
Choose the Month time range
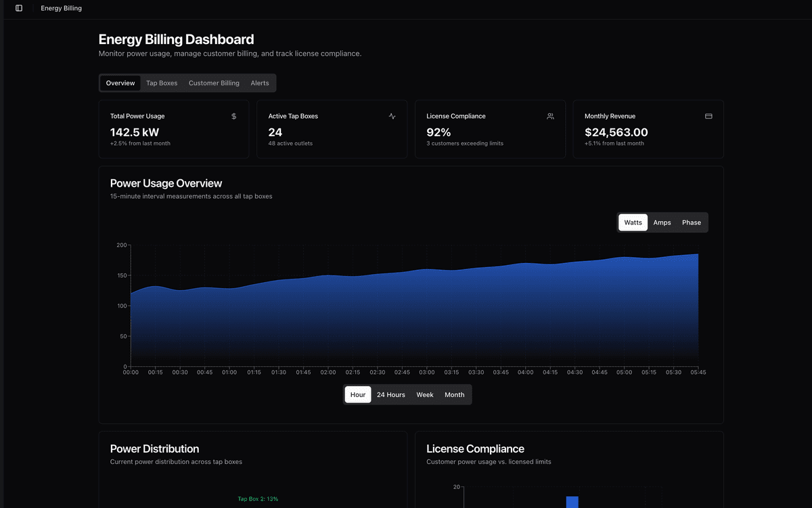click(454, 394)
